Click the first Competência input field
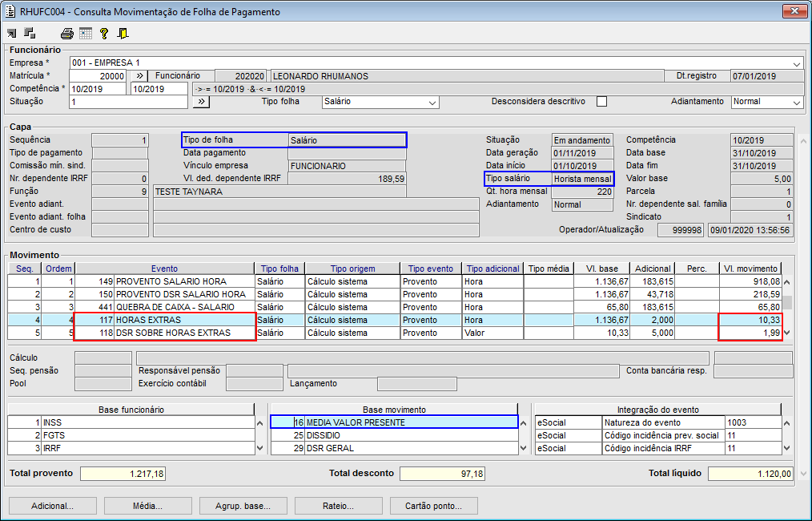This screenshot has width=812, height=521. click(x=98, y=89)
